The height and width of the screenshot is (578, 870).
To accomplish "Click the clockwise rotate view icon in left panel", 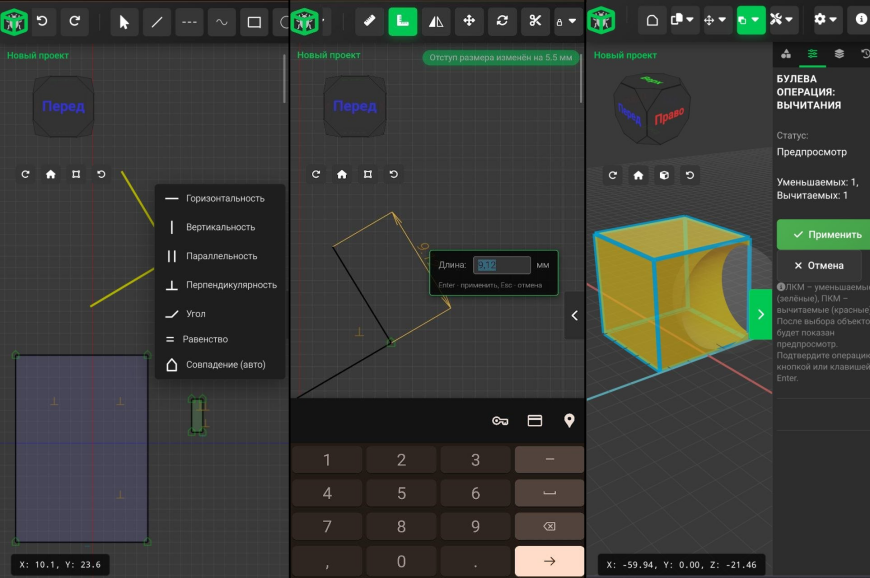I will tap(25, 174).
